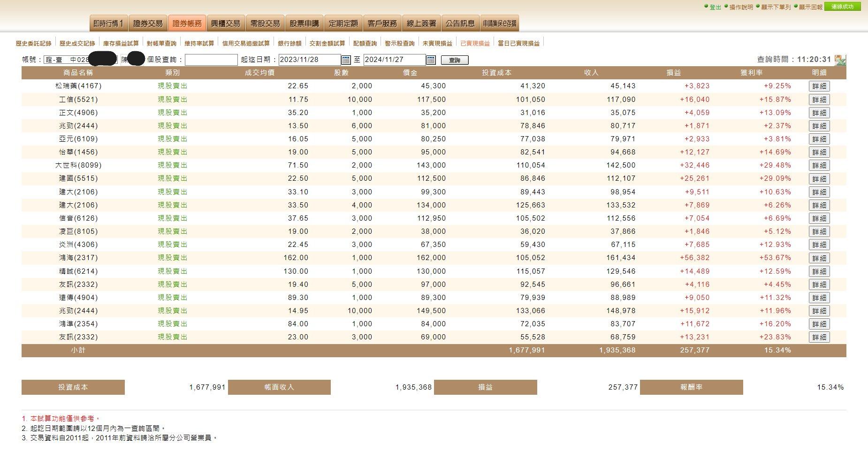Click the 查詢 query button

tap(455, 60)
